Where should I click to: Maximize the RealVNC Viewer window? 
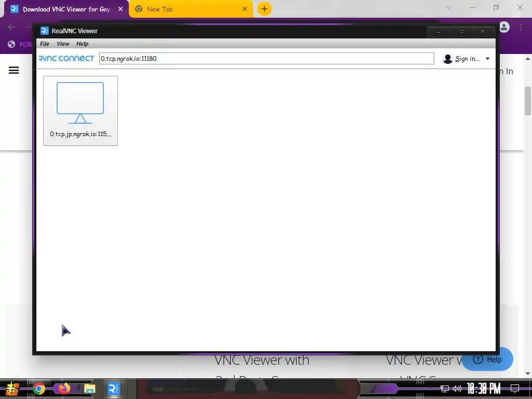pyautogui.click(x=462, y=32)
